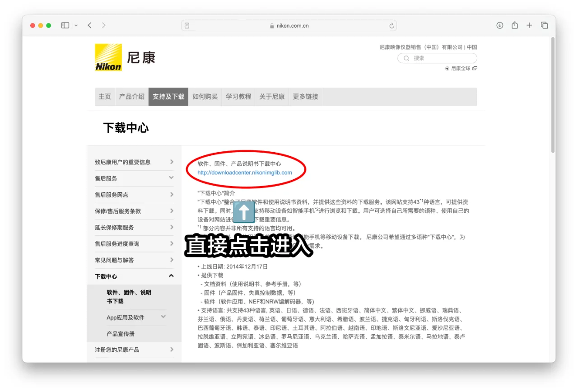Click the forward navigation arrow

[x=104, y=25]
